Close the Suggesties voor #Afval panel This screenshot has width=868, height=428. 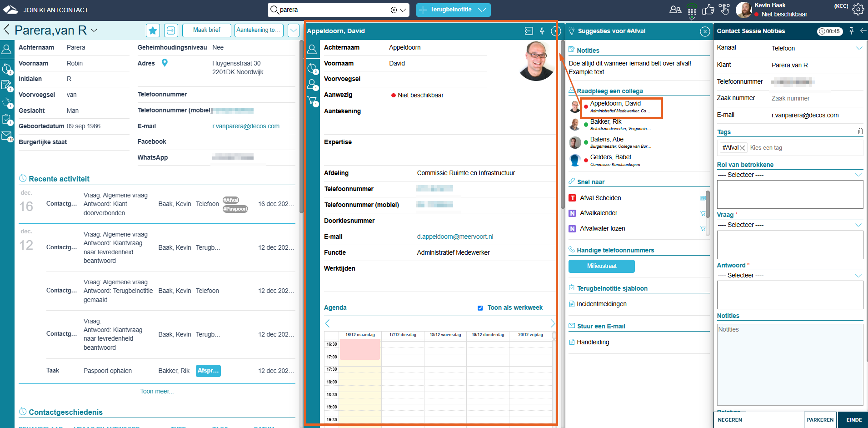click(704, 31)
